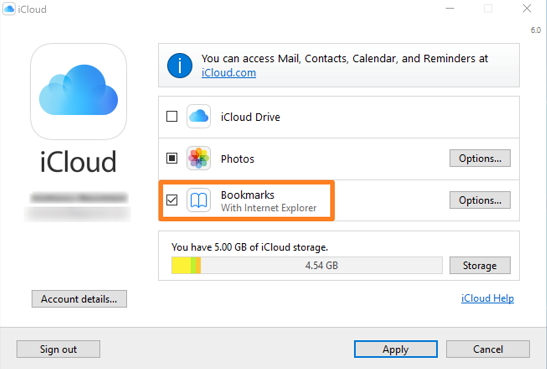Uncheck the Bookmarks checkbox

point(172,200)
